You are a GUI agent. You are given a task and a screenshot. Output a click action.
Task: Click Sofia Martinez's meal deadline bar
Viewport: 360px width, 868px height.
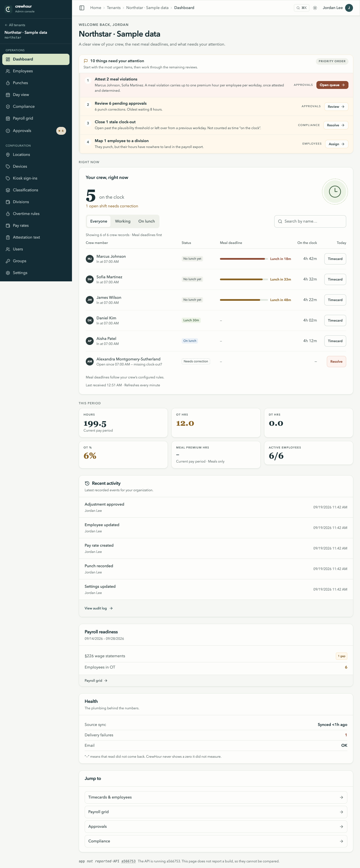(x=244, y=279)
